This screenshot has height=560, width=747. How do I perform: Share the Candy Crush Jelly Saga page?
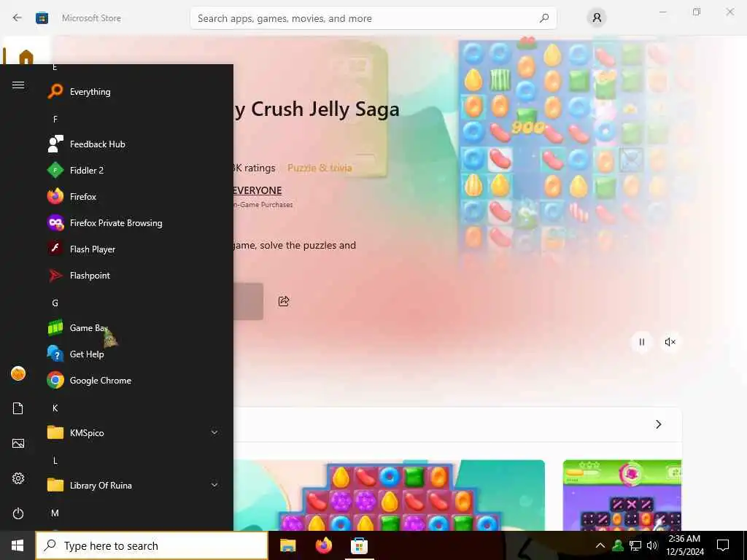[x=284, y=301]
